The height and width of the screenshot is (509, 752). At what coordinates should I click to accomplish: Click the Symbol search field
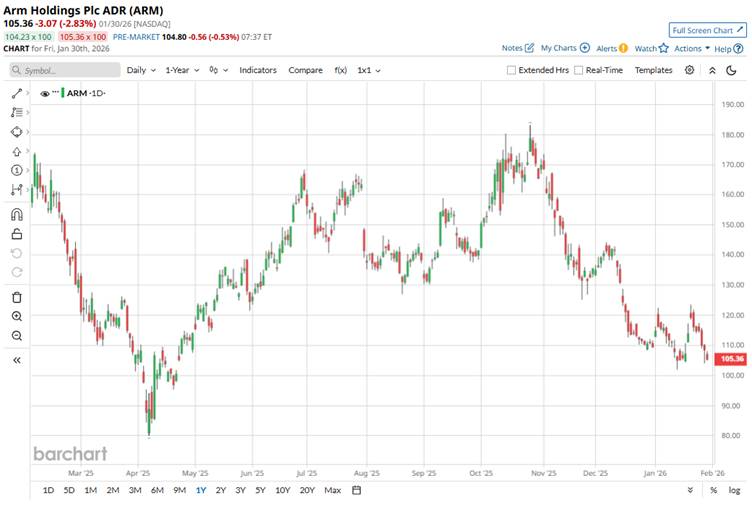[65, 70]
